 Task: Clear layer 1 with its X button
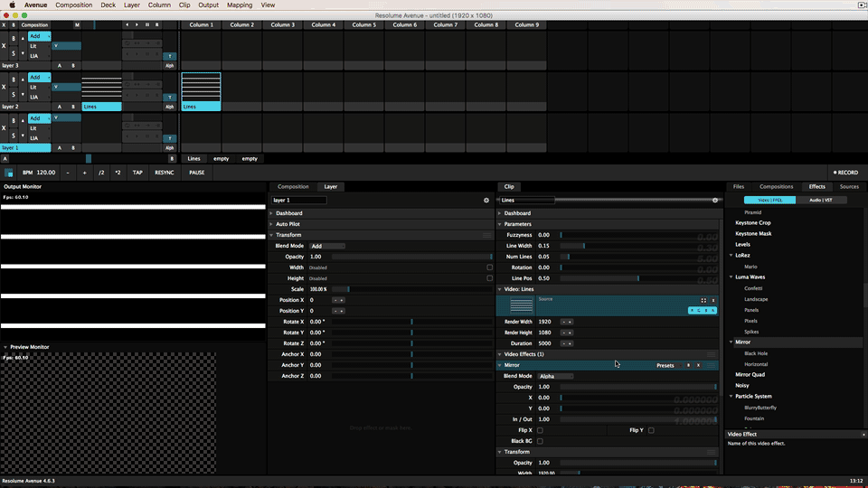(4, 127)
